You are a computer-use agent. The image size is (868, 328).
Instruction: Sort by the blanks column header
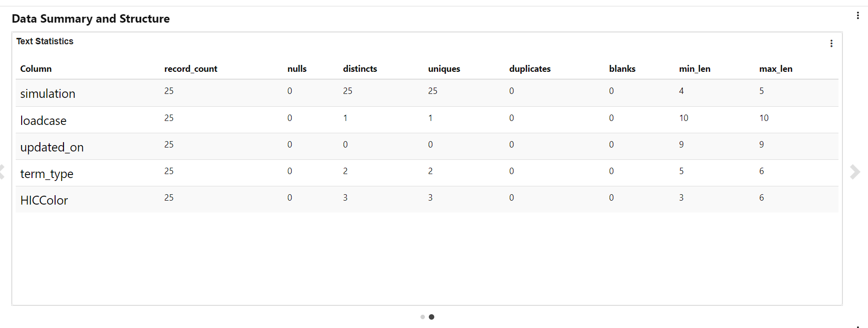pos(622,69)
